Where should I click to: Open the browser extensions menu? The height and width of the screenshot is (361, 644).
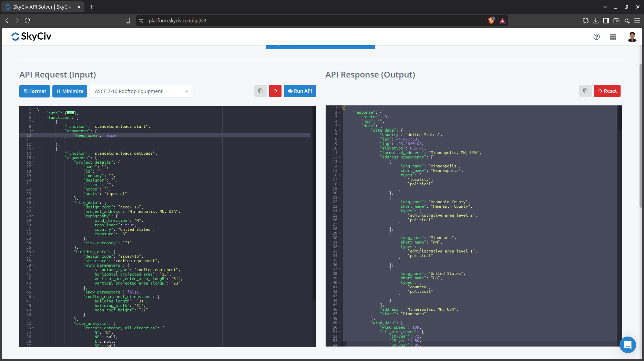(585, 21)
